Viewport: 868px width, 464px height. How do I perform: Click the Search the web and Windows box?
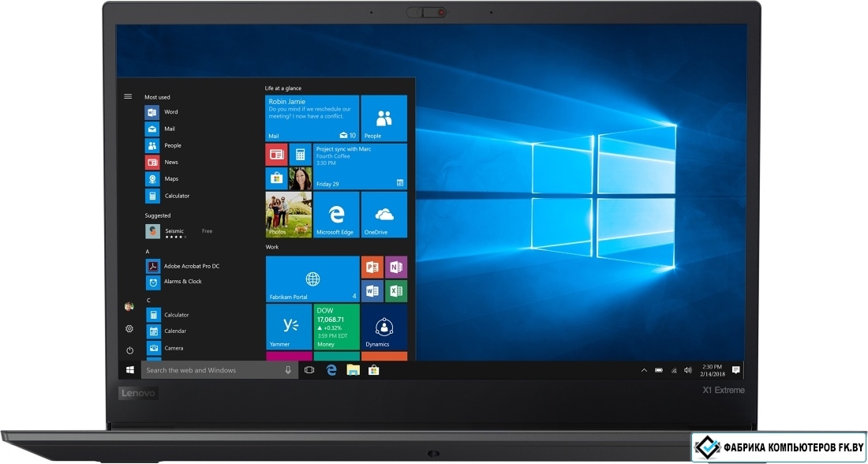(213, 370)
